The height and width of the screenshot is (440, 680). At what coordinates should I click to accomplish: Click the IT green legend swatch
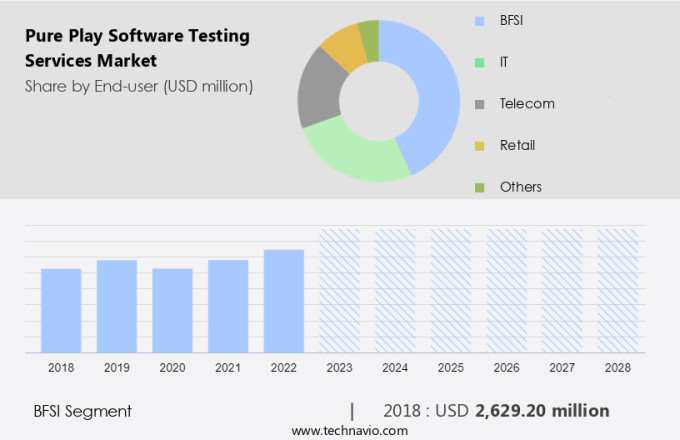(x=479, y=62)
